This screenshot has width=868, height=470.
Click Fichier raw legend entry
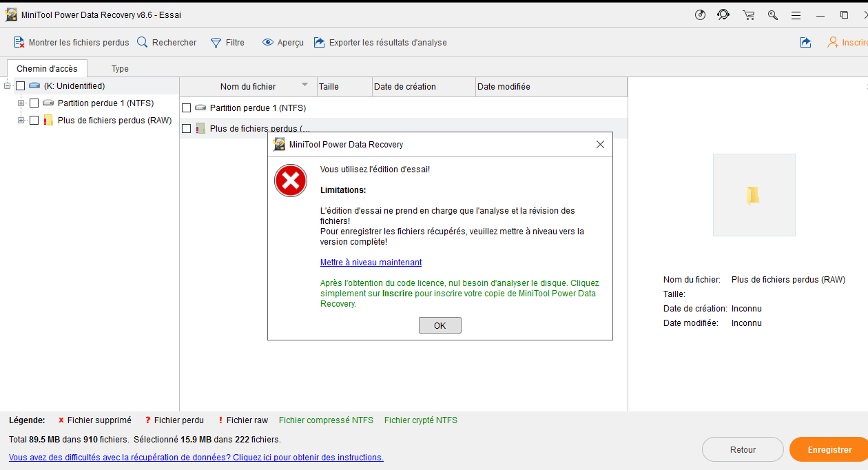(x=243, y=420)
